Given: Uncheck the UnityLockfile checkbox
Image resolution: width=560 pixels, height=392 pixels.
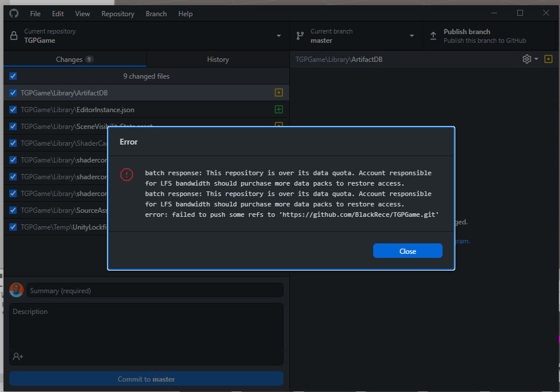Looking at the screenshot, I should coord(13,227).
